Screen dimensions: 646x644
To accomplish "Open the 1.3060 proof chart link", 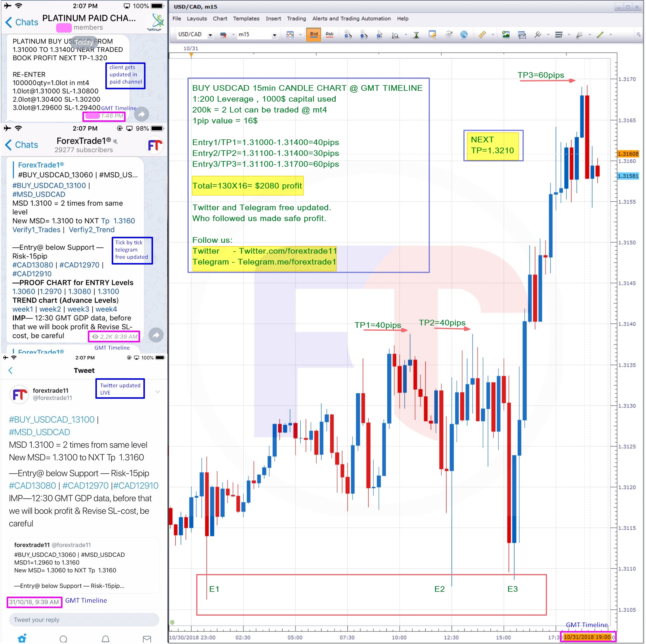I will coord(24,291).
